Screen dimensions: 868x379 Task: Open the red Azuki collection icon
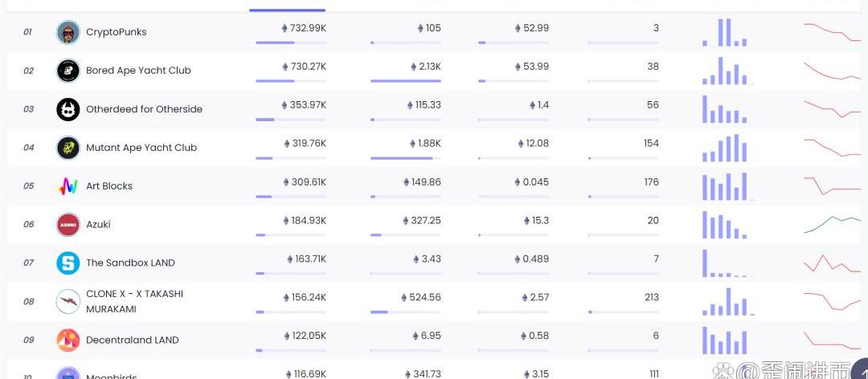point(68,225)
